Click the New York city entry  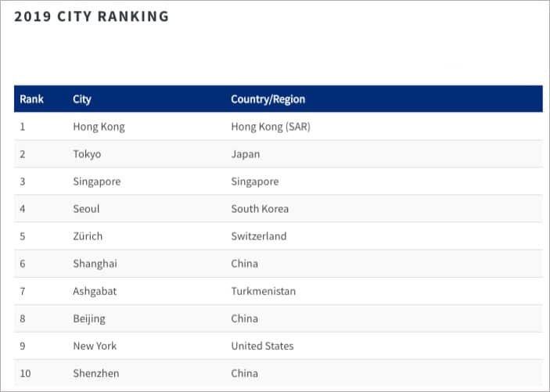click(x=95, y=346)
